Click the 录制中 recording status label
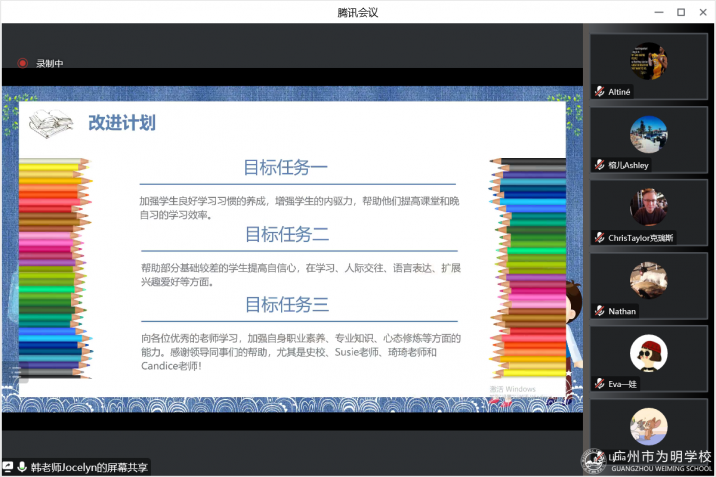 50,63
